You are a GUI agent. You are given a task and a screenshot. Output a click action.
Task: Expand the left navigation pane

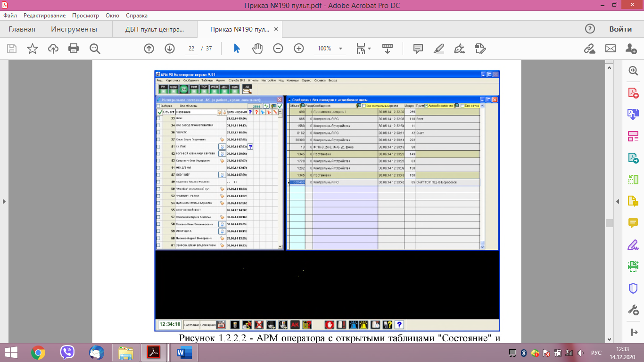point(4,201)
